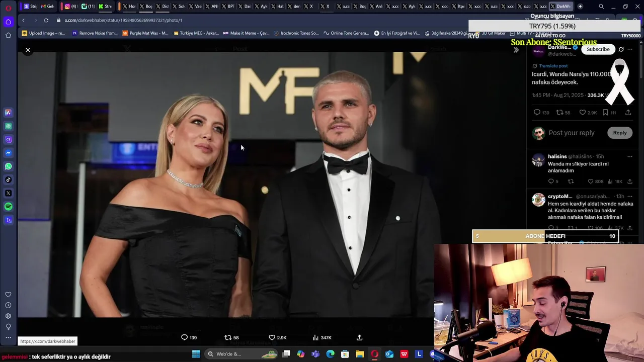Screen dimensions: 644x362
Task: Bookmark the post showing 111
Action: (605, 113)
